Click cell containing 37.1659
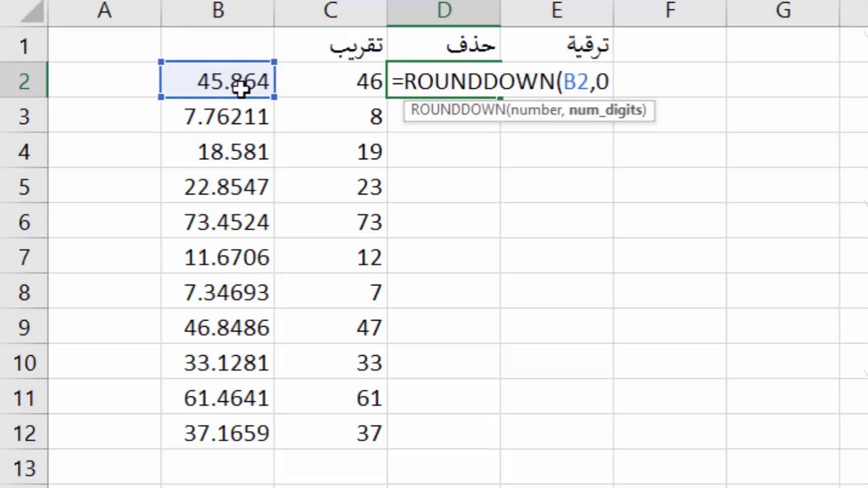This screenshot has width=868, height=488. 218,433
